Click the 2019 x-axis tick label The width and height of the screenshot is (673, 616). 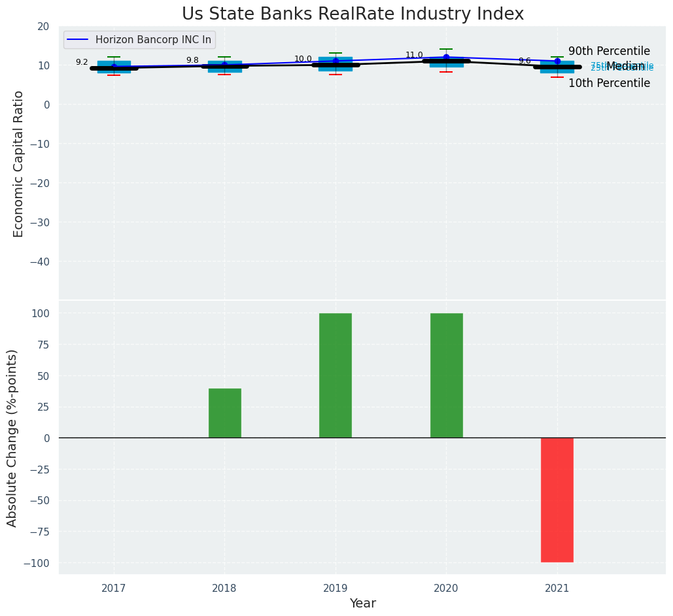click(x=336, y=588)
